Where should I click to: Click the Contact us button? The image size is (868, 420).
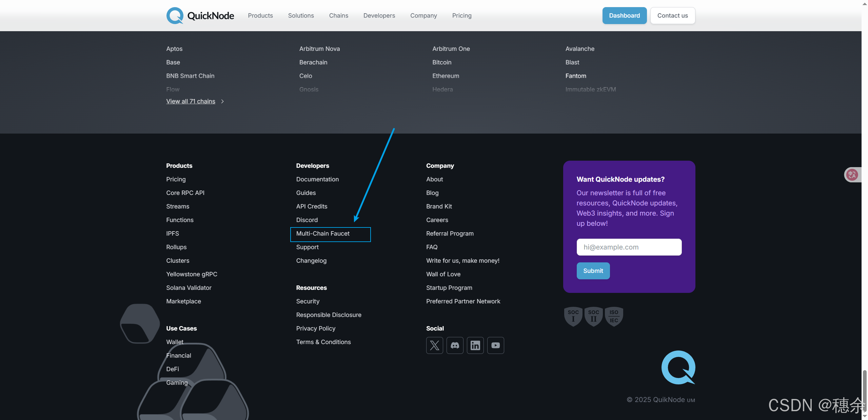673,16
